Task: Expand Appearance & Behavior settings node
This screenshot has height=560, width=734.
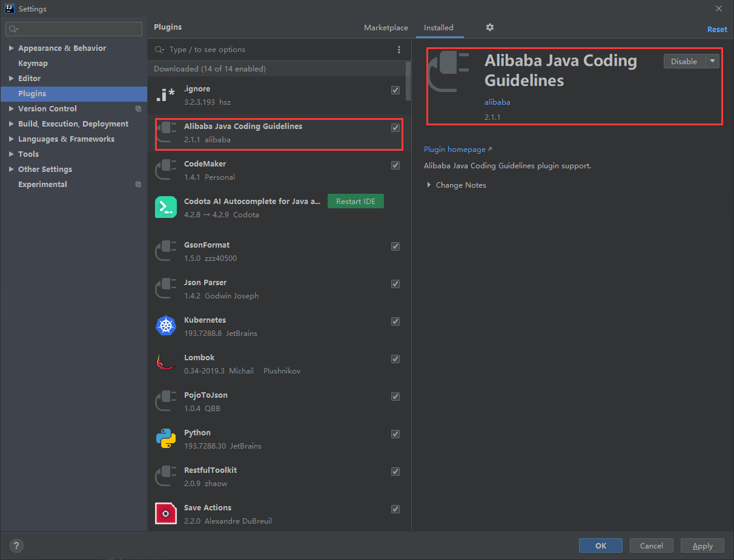Action: coord(12,48)
